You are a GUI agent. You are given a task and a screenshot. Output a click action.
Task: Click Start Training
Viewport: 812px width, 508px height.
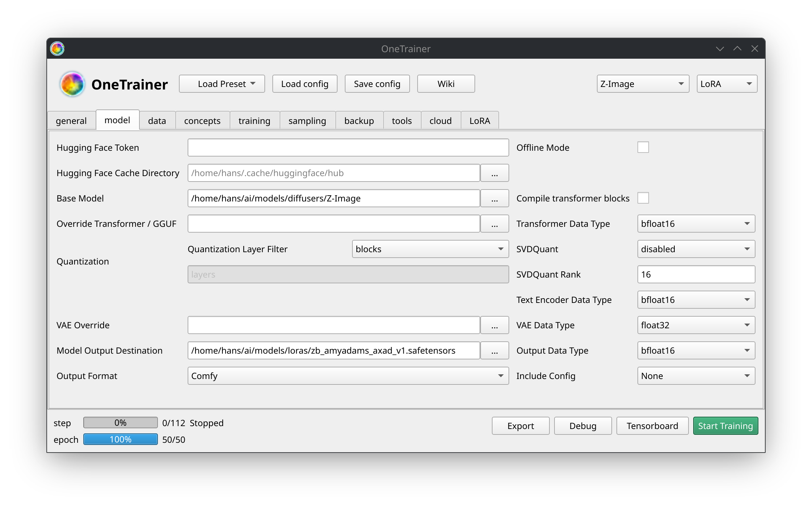(x=725, y=426)
